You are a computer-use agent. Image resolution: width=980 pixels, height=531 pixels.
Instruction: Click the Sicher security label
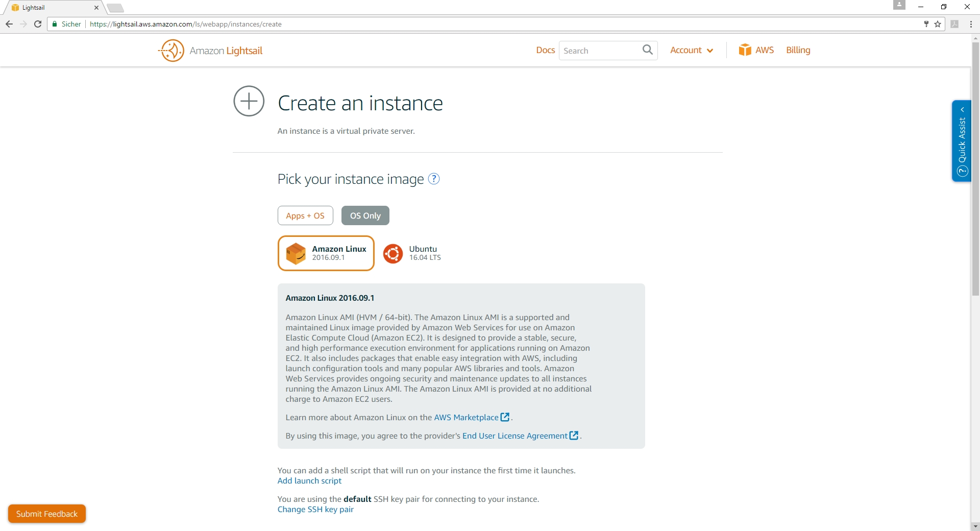71,24
